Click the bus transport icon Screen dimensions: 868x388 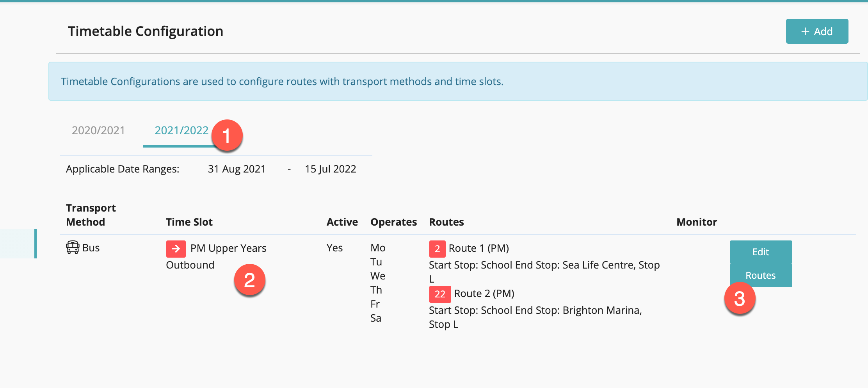73,247
